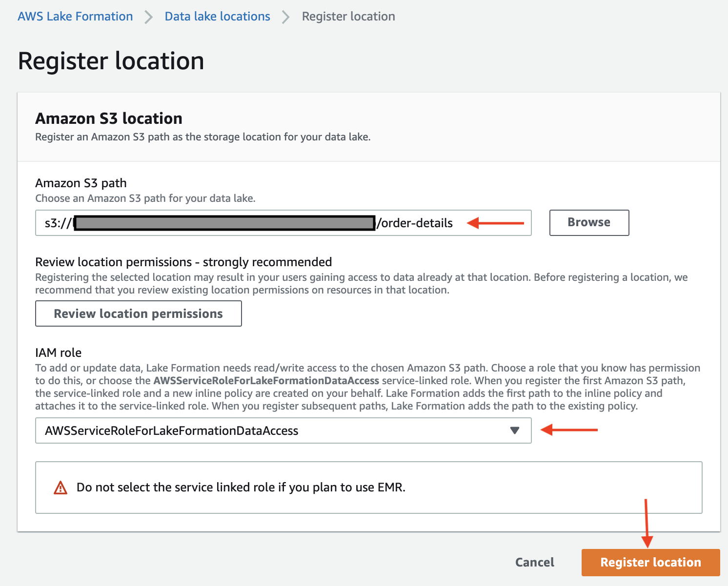The width and height of the screenshot is (728, 586).
Task: Click the Amazon S3 path label
Action: [81, 183]
